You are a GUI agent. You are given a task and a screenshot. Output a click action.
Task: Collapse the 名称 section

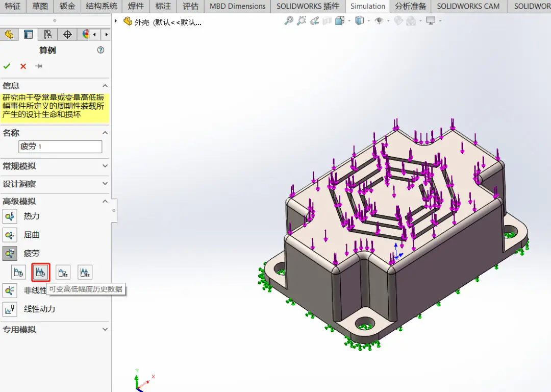point(105,133)
